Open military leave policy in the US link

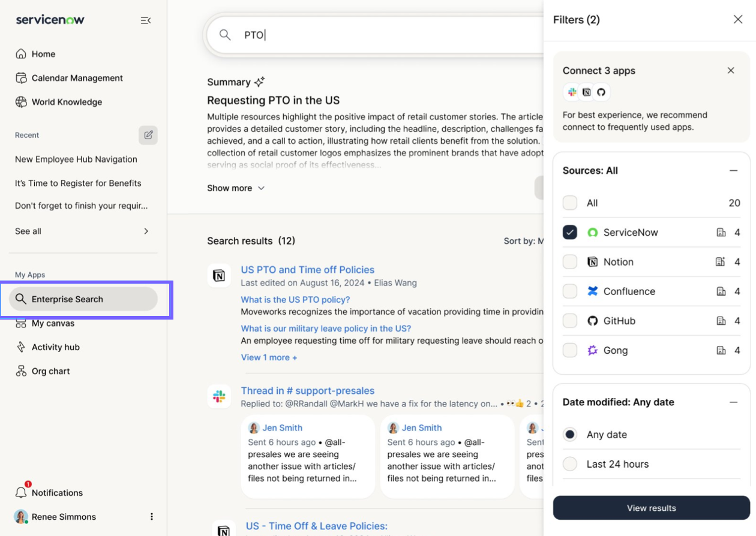coord(326,329)
